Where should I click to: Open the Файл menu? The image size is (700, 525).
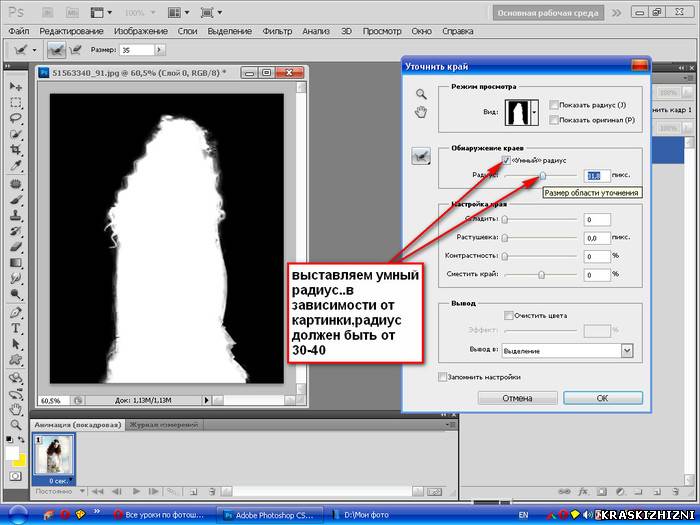19,31
